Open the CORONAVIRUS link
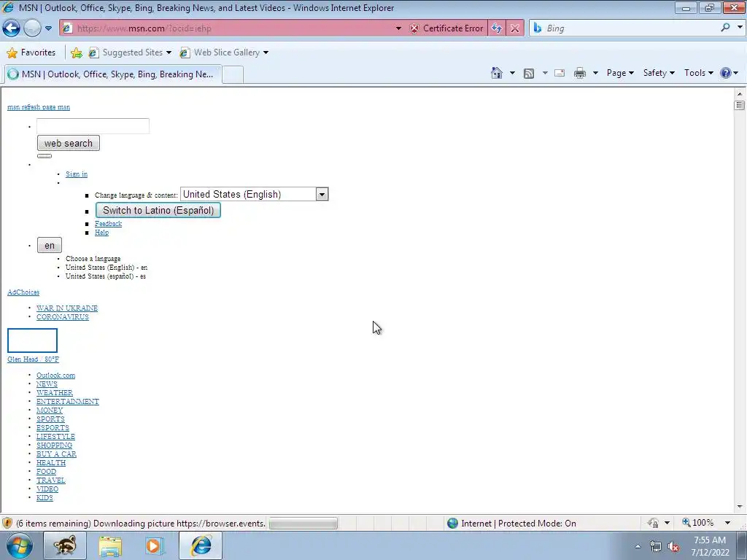 (63, 317)
